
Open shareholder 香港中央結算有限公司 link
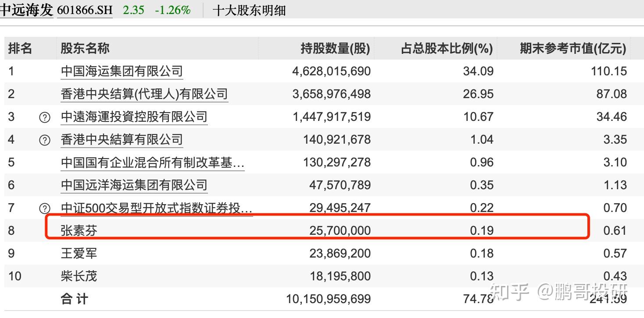point(122,140)
